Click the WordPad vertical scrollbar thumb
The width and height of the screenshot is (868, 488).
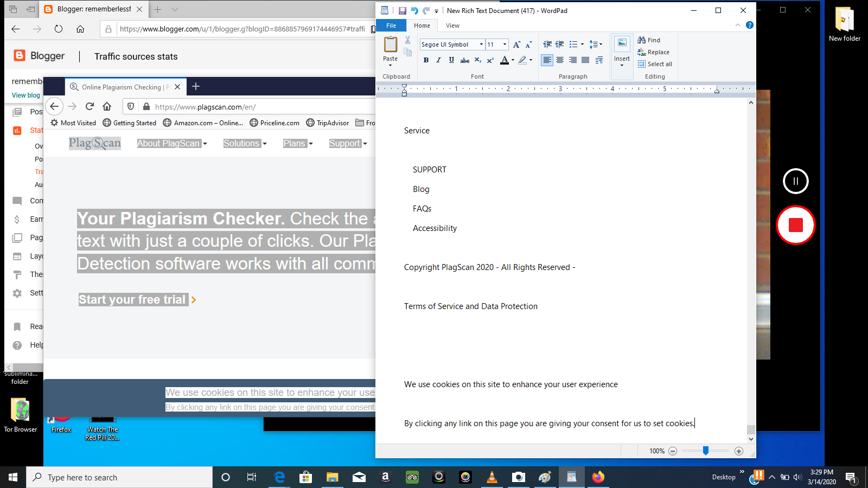tap(751, 429)
